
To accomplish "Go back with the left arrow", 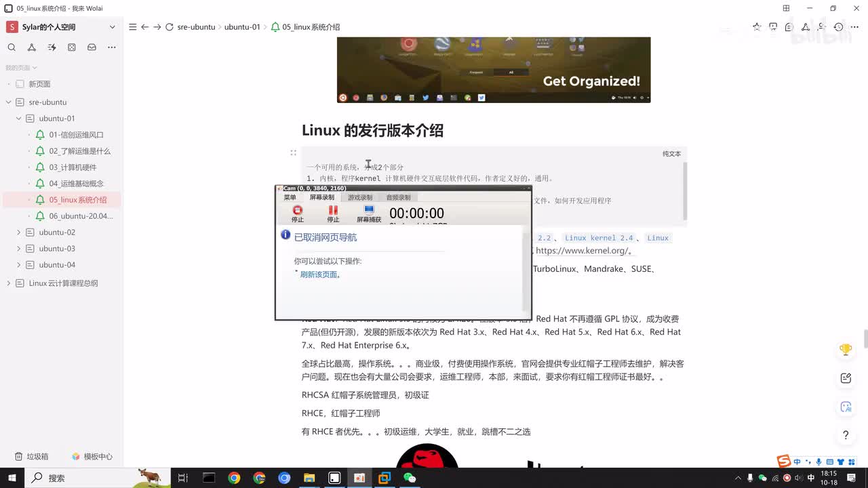I will [144, 27].
